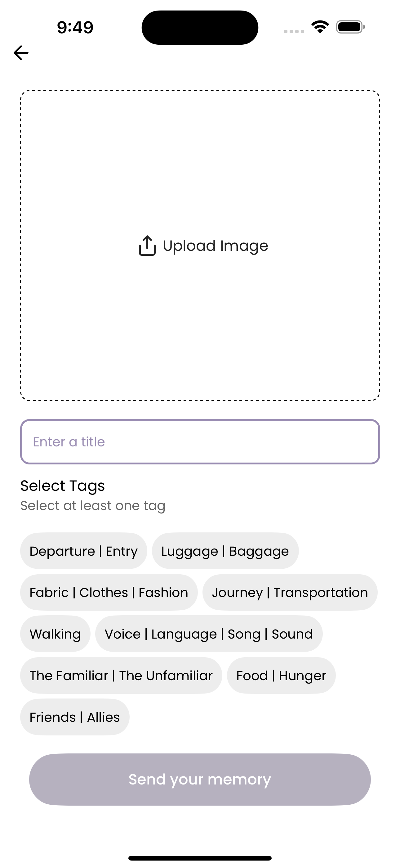The image size is (400, 868).
Task: Tap the cellular signal dots
Action: click(294, 31)
